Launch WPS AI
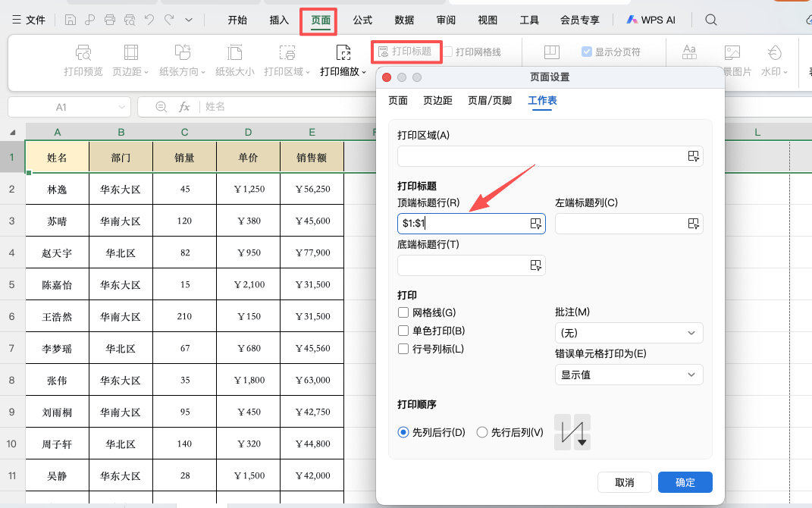This screenshot has width=812, height=508. pos(651,20)
